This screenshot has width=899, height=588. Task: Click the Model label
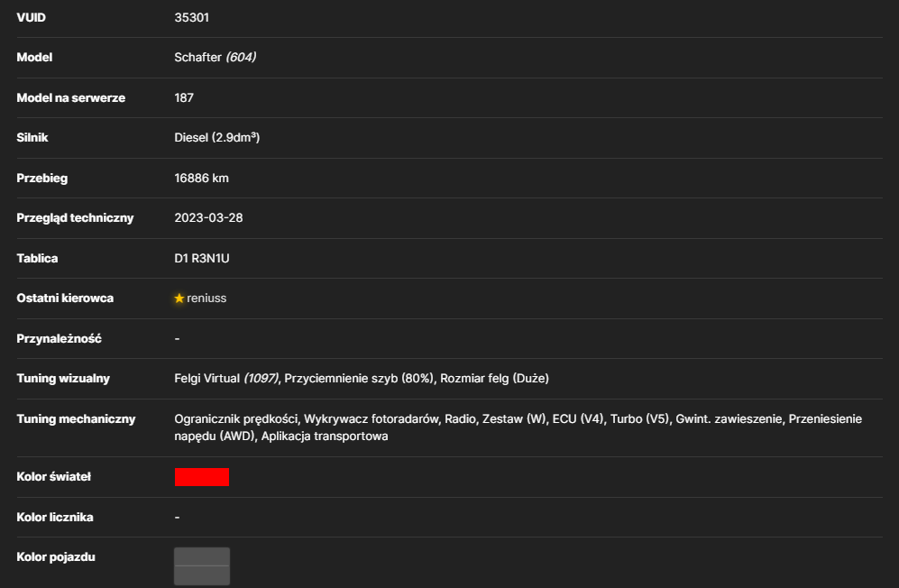point(34,58)
